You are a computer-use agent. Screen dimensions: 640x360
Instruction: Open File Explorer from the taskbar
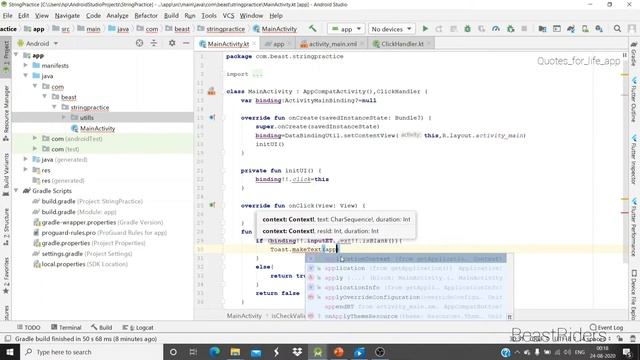[235, 352]
